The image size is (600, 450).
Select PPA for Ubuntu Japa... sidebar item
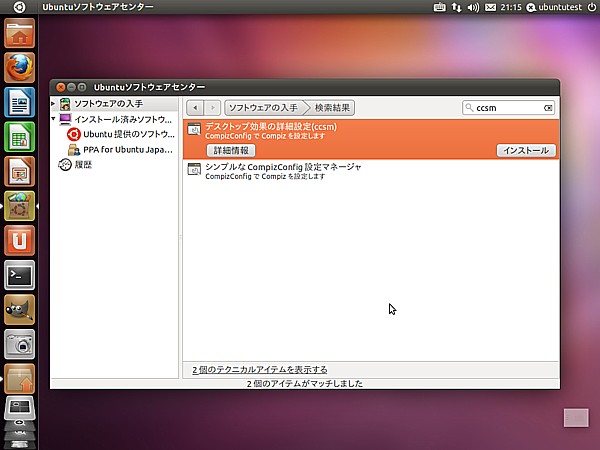point(121,150)
